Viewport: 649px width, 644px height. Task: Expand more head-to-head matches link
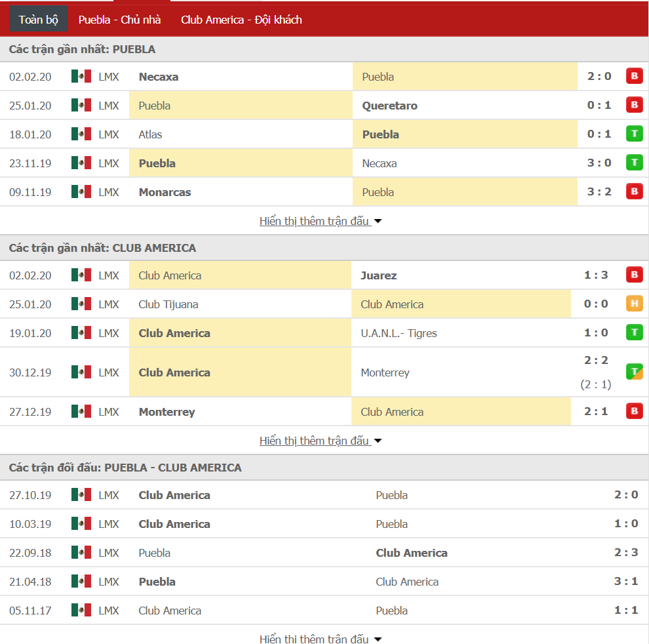coord(321,639)
